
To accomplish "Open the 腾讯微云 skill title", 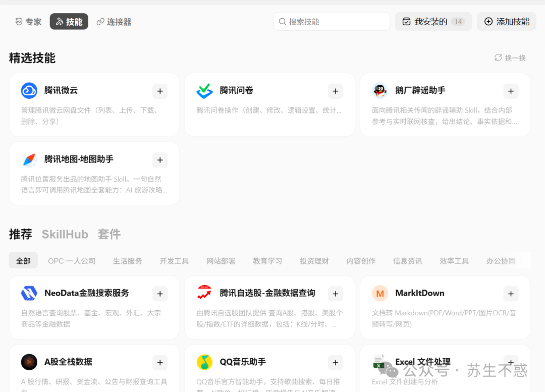I will (61, 90).
